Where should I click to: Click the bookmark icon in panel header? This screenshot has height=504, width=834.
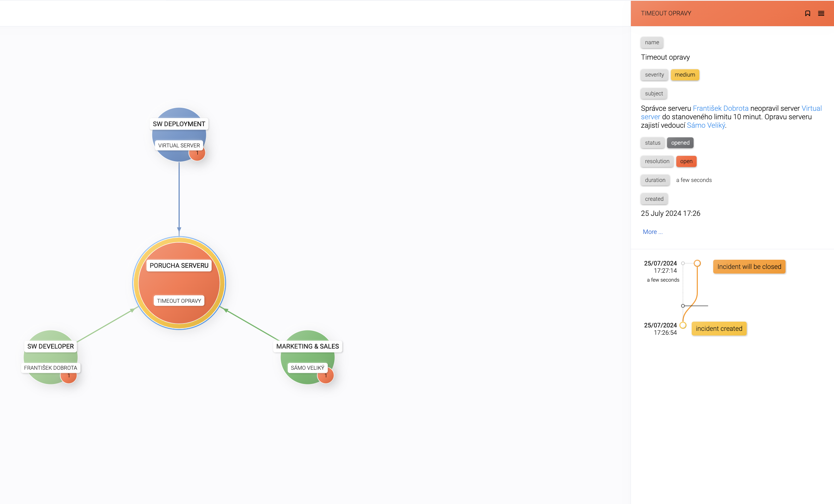[x=807, y=13]
